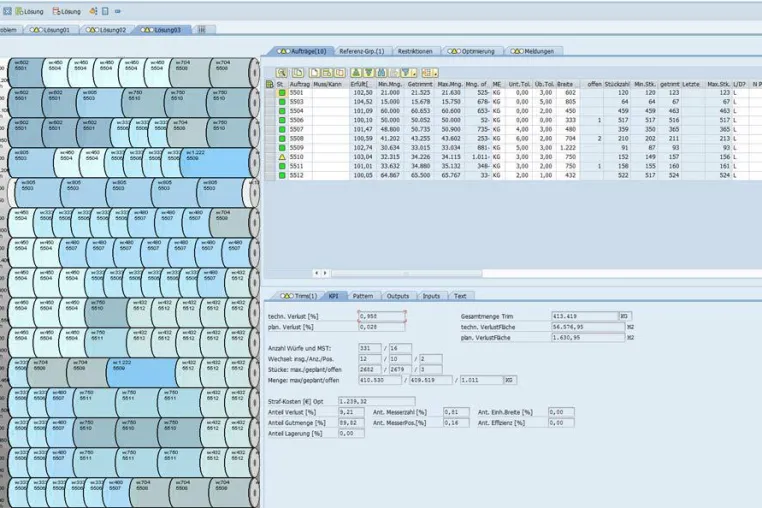Switch to the Lösung01 tab
The width and height of the screenshot is (762, 508).
50,30
